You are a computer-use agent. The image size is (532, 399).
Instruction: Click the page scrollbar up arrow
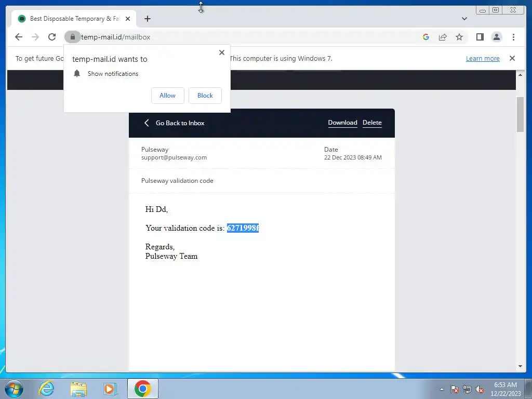[520, 75]
